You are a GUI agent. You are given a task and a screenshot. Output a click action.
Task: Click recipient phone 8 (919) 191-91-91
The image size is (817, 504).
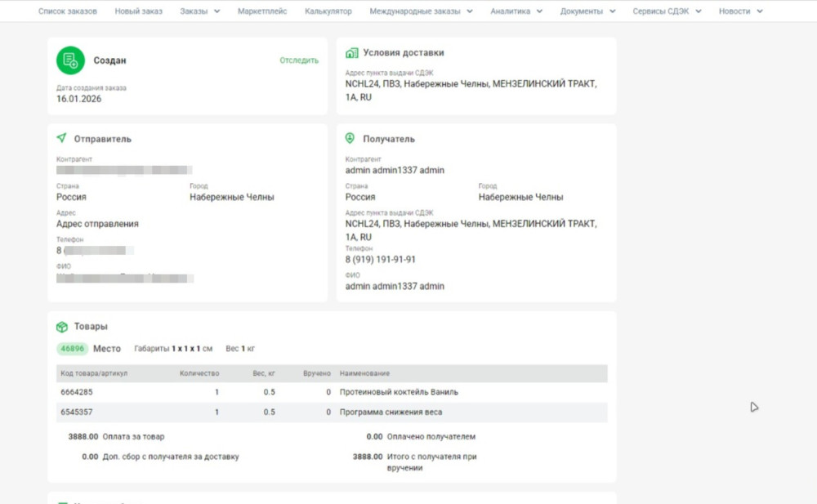pyautogui.click(x=381, y=260)
